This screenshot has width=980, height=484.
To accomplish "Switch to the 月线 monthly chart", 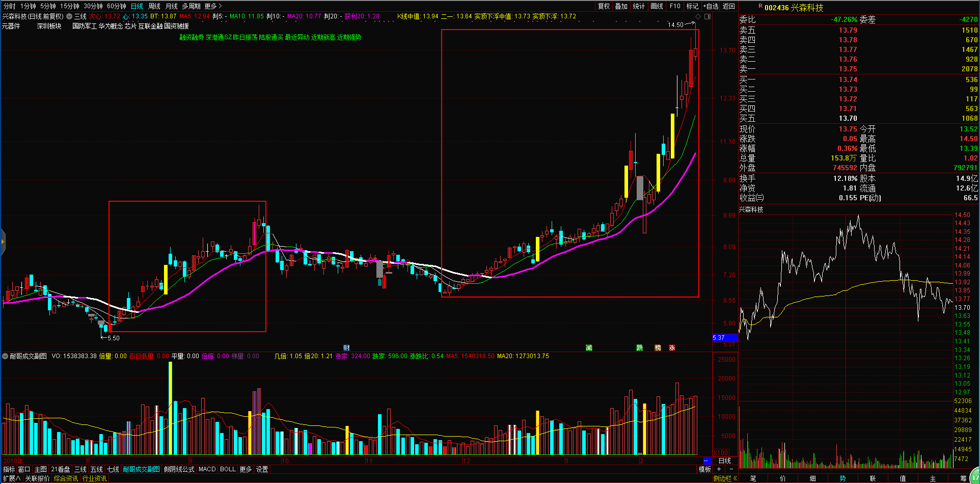I will (x=172, y=6).
